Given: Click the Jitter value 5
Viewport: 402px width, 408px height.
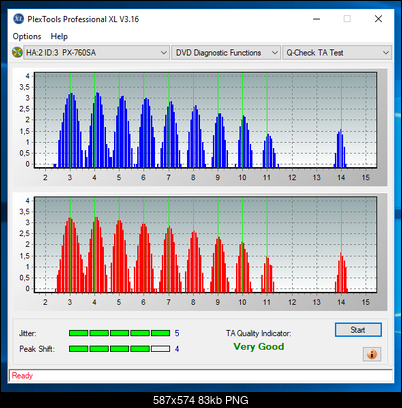Looking at the screenshot, I should [x=177, y=333].
